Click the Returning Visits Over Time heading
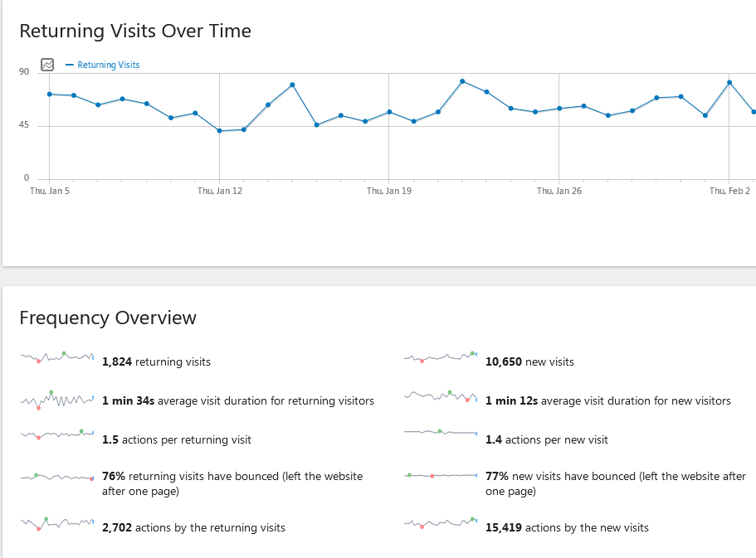Viewport: 756px width, 558px height. (135, 32)
